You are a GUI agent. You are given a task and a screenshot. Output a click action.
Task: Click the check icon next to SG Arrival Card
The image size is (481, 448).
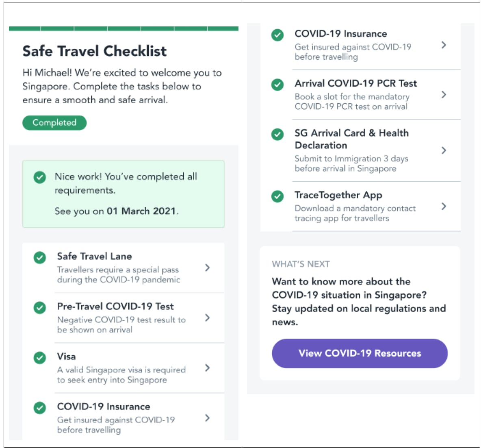click(277, 135)
